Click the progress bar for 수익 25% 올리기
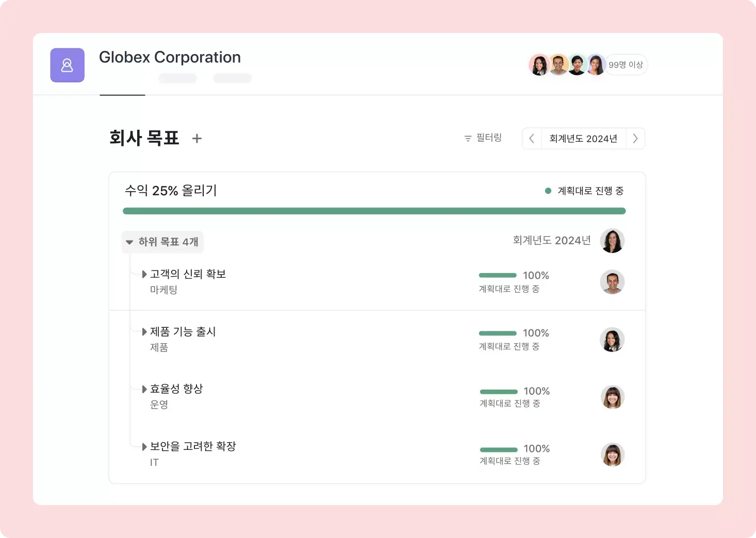Screen dimensions: 756x538 tap(374, 211)
